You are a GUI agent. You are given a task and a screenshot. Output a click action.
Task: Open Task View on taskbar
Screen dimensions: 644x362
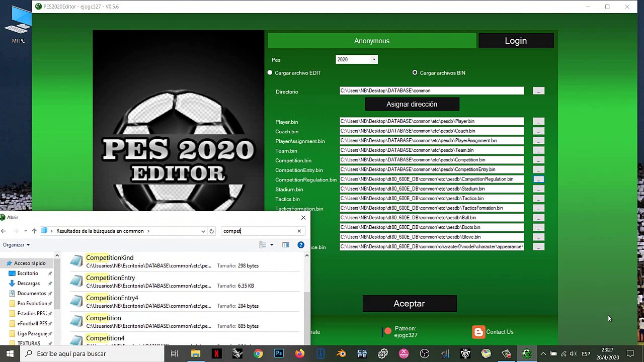click(174, 353)
